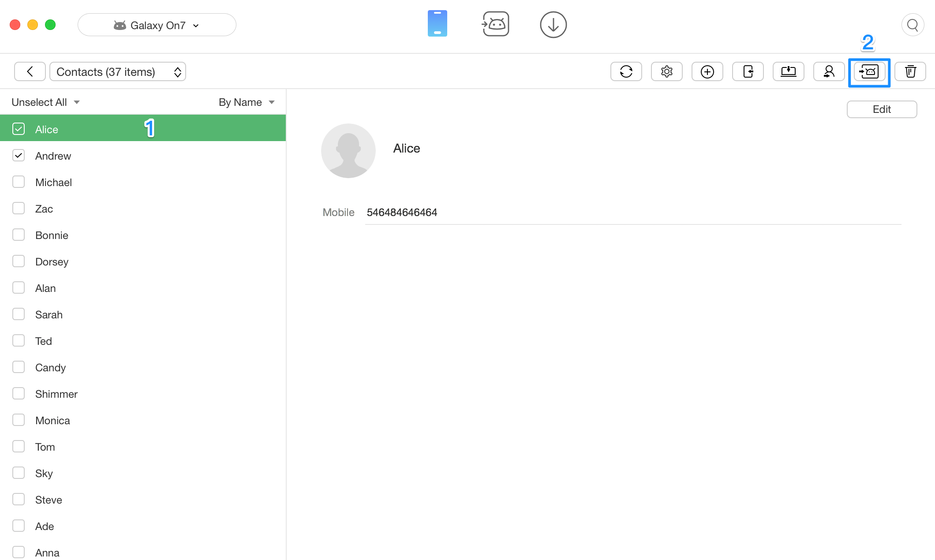The width and height of the screenshot is (935, 560).
Task: Select the Tom contact name
Action: tap(45, 447)
